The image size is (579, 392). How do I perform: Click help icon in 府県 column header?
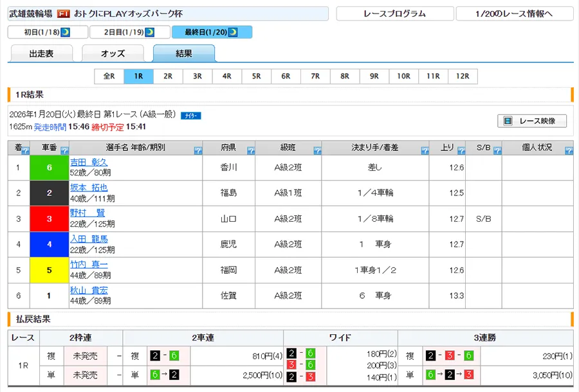pos(251,151)
